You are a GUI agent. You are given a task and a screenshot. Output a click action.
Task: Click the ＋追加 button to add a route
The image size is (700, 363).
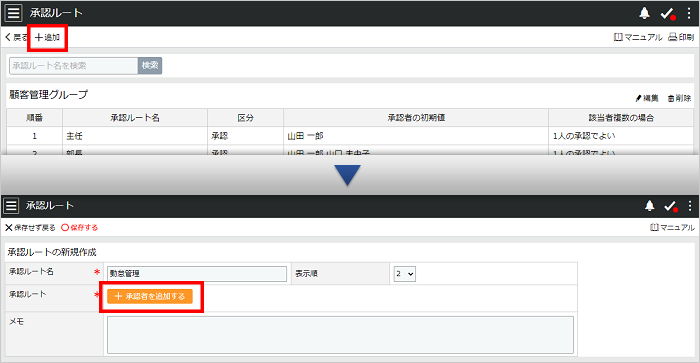[47, 38]
